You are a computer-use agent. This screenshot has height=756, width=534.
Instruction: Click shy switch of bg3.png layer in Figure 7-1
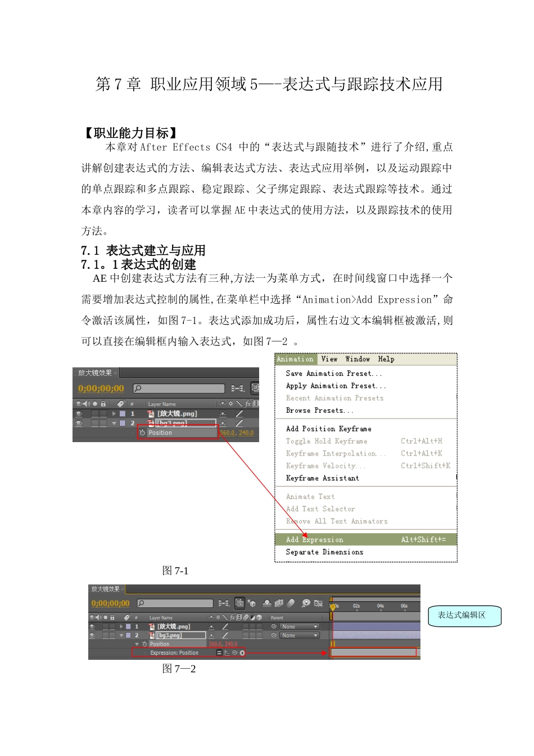223,423
